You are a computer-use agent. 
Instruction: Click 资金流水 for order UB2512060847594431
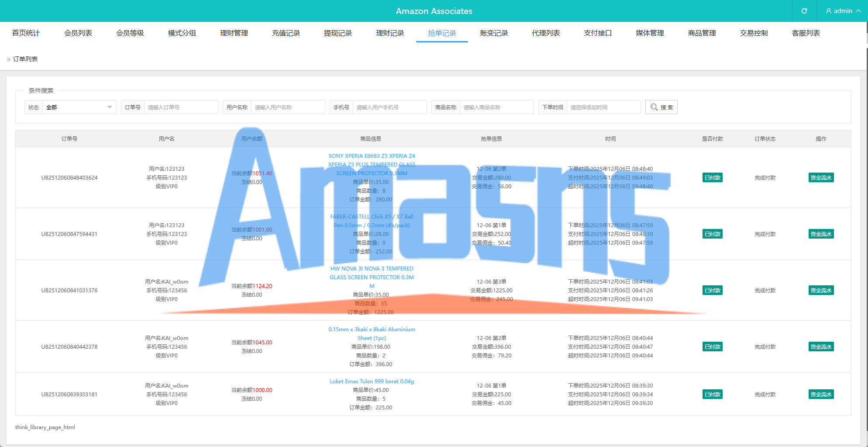pos(821,234)
